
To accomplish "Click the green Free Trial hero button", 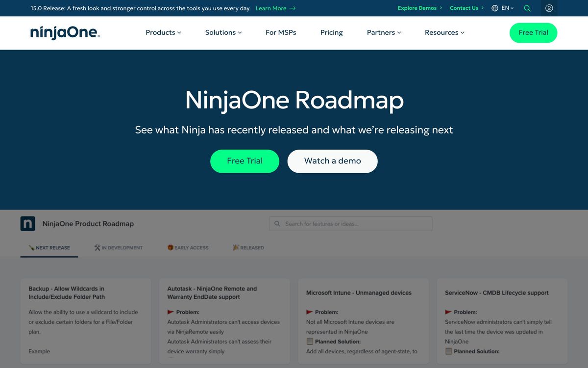I will pyautogui.click(x=245, y=161).
